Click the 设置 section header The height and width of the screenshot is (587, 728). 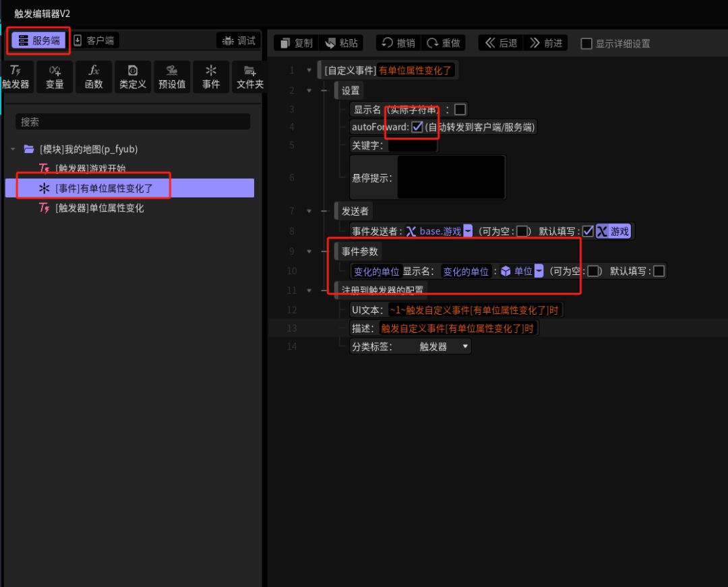(x=350, y=90)
